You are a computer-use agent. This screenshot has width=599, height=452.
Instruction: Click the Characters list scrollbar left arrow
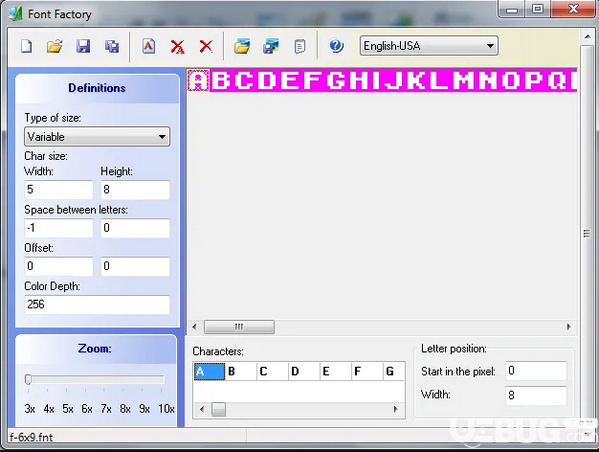(202, 409)
